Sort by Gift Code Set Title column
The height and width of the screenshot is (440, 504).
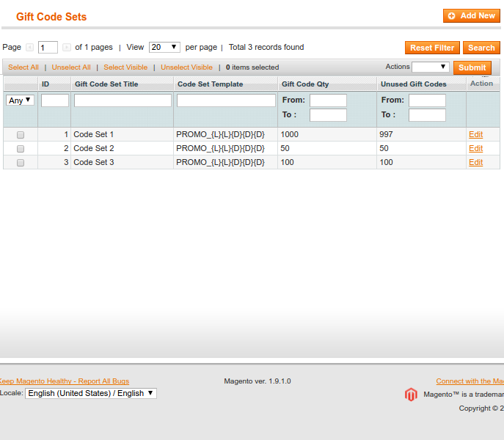click(x=106, y=84)
